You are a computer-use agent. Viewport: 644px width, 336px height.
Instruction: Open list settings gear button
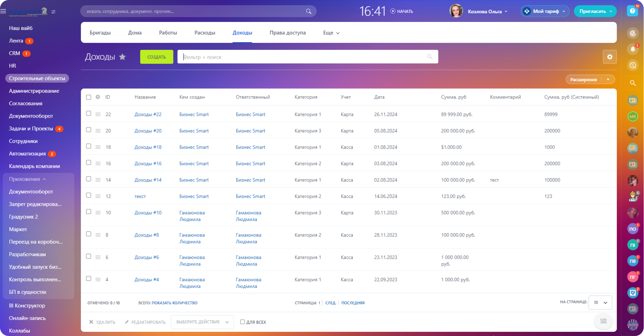pyautogui.click(x=610, y=57)
